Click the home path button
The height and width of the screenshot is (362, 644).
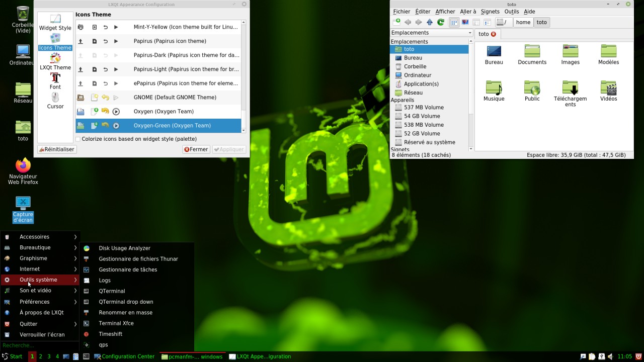pyautogui.click(x=523, y=22)
